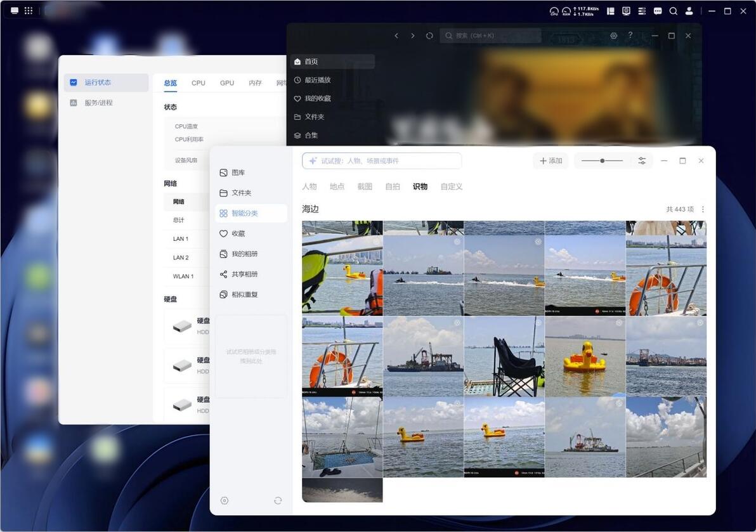Open 图库 in photos sidebar

251,172
